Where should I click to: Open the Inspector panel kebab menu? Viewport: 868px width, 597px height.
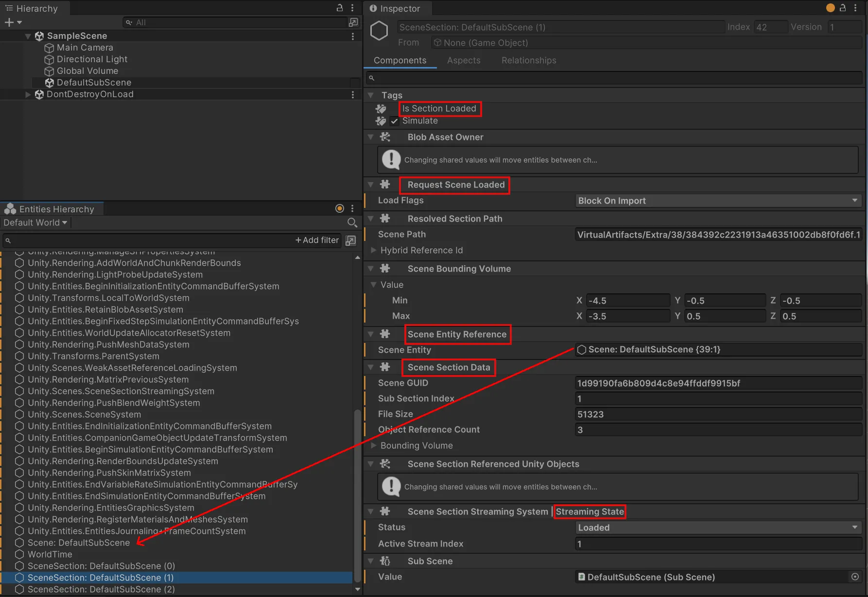(855, 8)
